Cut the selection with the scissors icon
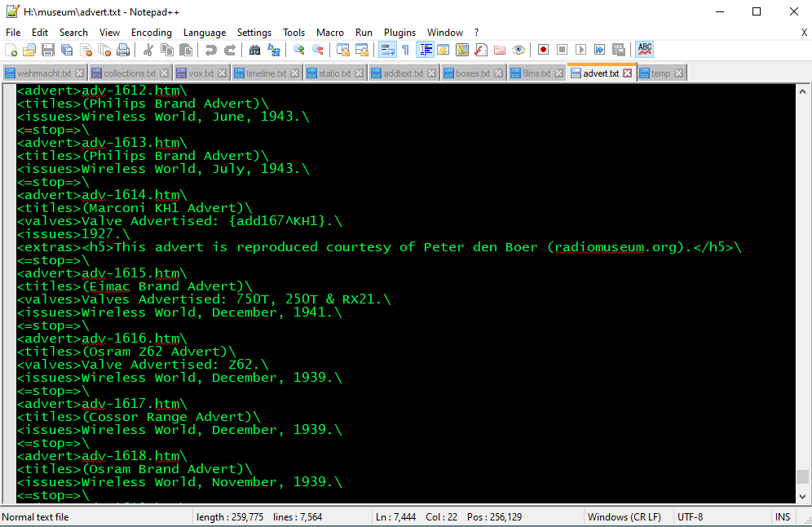 point(148,50)
